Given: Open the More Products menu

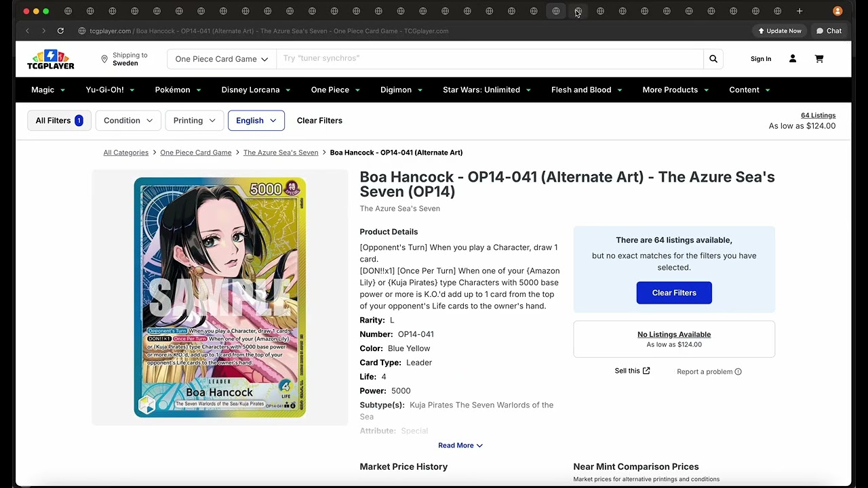Looking at the screenshot, I should pos(676,89).
